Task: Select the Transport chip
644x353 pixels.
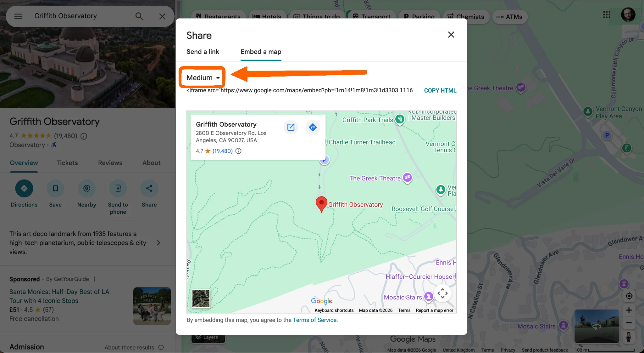Action: [x=371, y=17]
